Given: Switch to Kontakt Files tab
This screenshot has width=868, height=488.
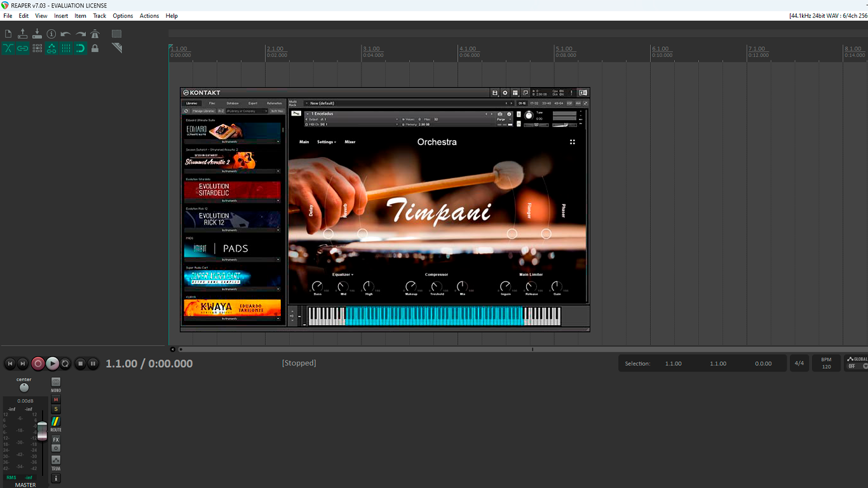Looking at the screenshot, I should tap(212, 103).
